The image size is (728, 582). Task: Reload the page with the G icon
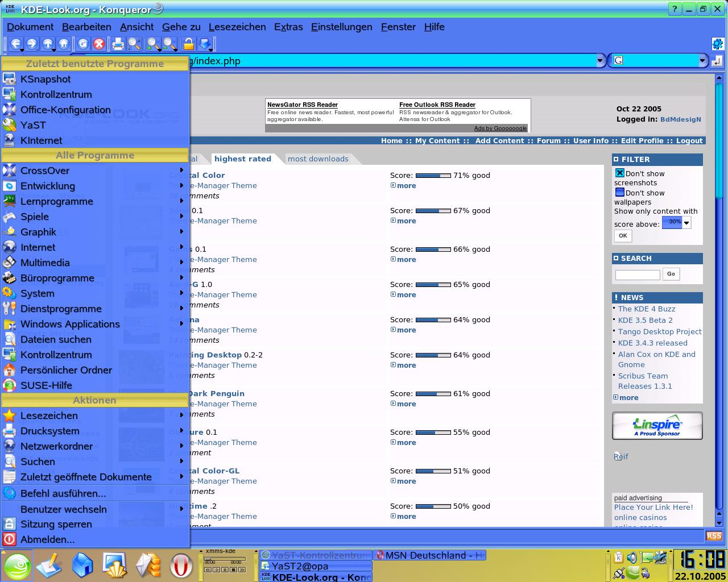click(83, 44)
